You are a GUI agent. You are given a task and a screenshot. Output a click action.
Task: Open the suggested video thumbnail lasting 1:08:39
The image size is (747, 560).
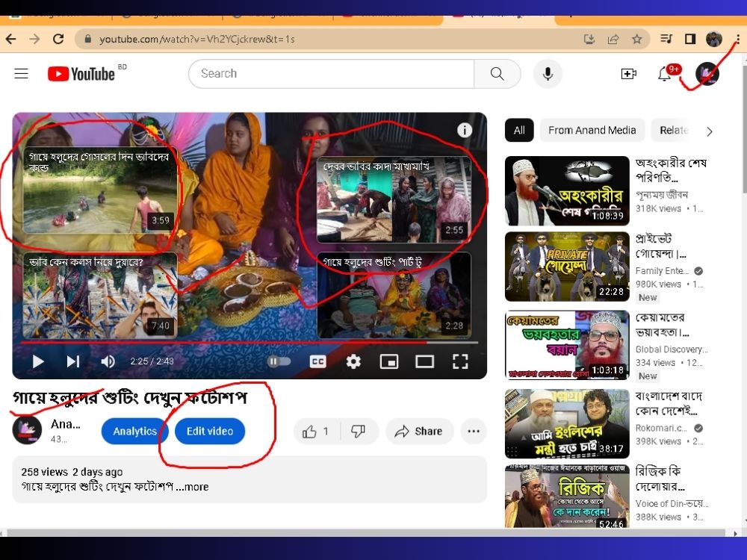coord(567,190)
